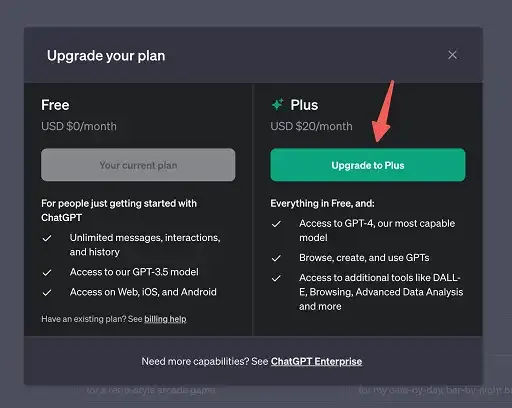Open the billing help link

(165, 319)
